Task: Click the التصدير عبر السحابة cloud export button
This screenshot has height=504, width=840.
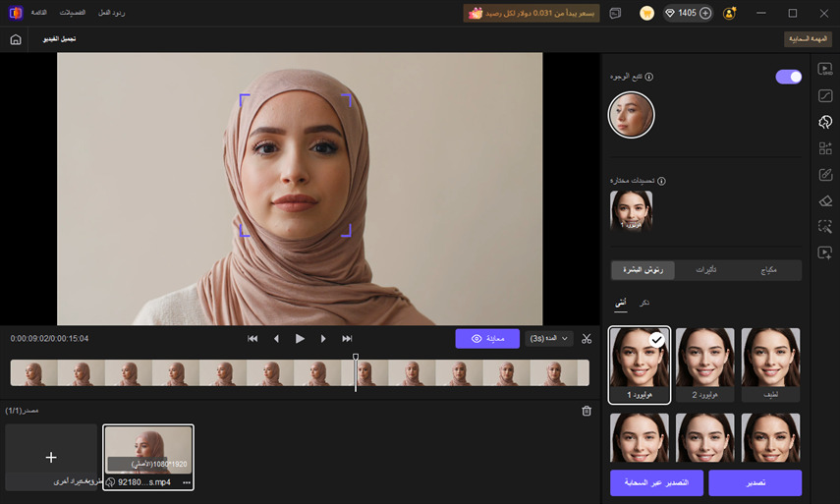Action: 657,483
